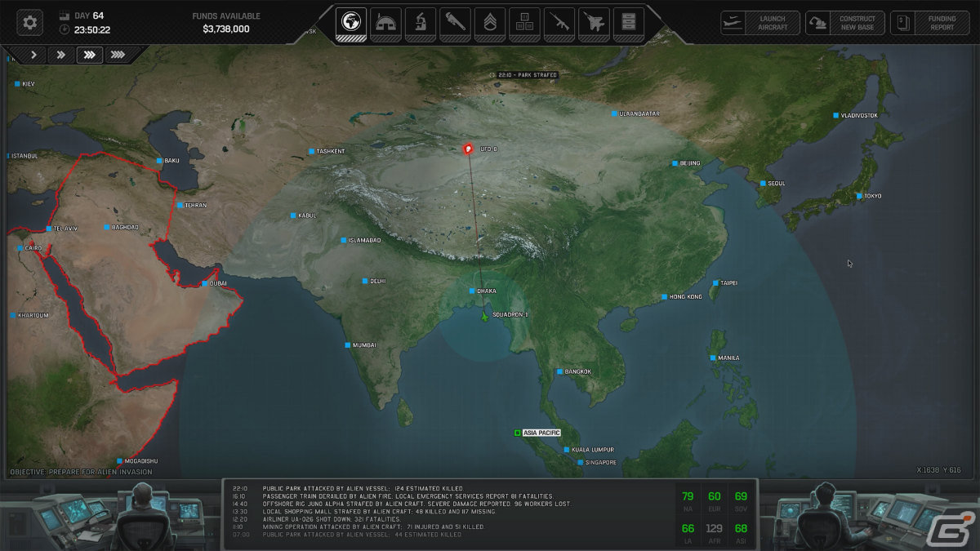Set game speed to double arrow
The image size is (980, 551).
tap(61, 55)
